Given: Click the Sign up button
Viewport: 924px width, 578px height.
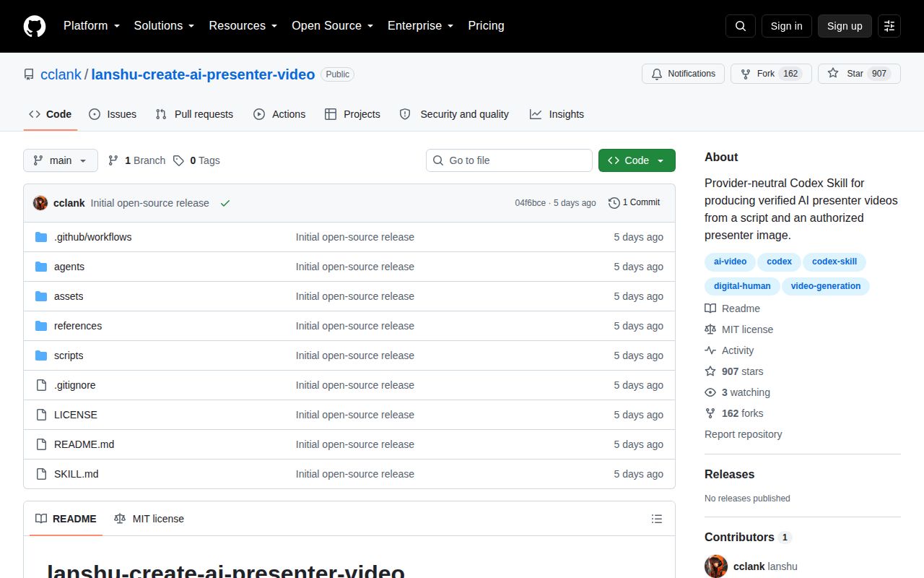Looking at the screenshot, I should (845, 26).
